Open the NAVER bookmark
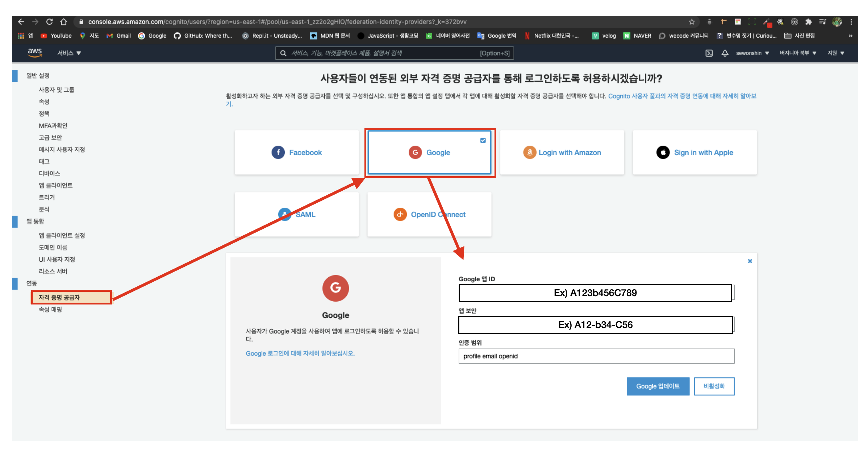Viewport: 868px width, 456px height. tap(637, 36)
